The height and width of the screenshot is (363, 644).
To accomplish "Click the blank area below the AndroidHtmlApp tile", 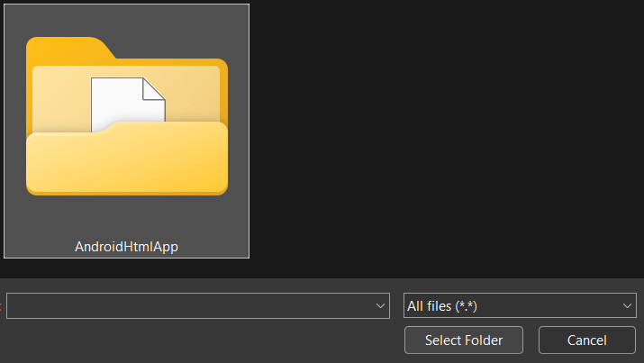I will point(126,268).
